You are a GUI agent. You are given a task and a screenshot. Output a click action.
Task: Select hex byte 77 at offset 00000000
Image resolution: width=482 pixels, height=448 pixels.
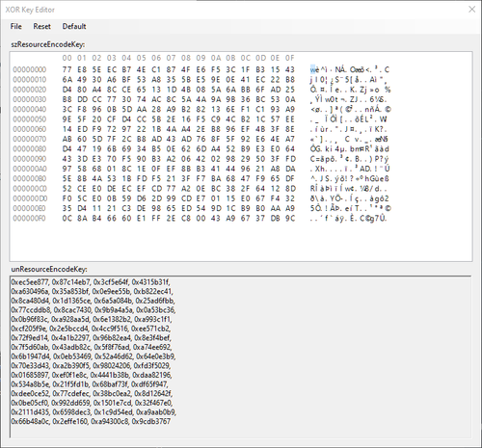67,69
